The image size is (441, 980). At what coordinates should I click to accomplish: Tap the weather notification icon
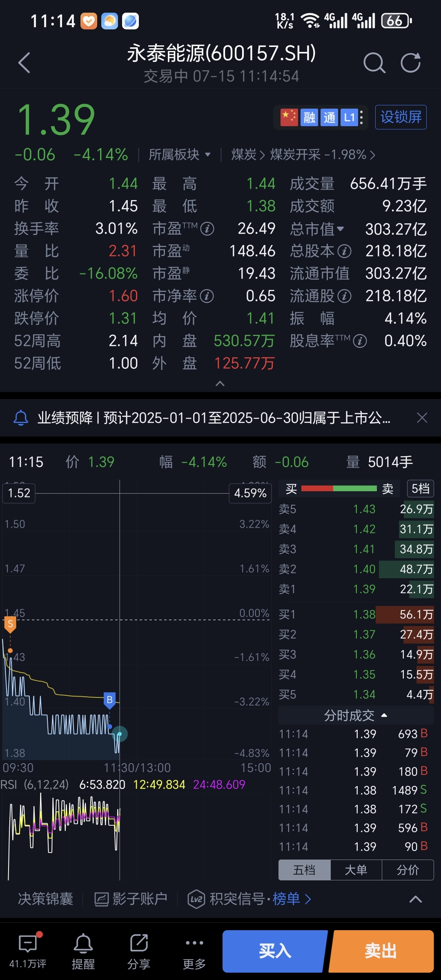(109, 21)
